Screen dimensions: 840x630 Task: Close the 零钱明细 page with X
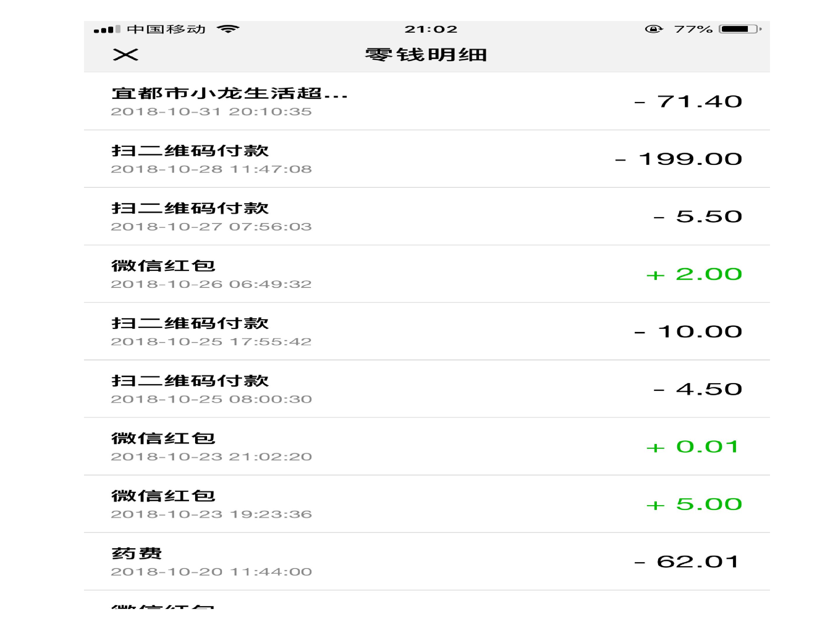(x=125, y=55)
